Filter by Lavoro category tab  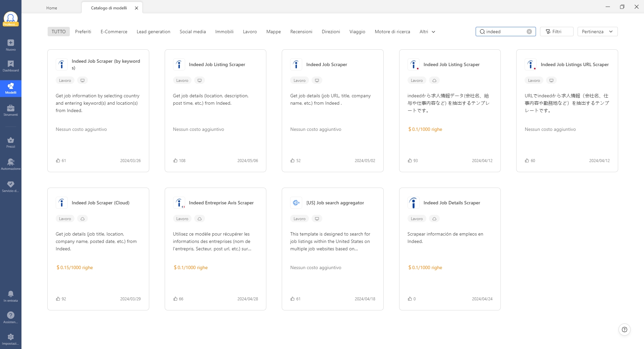tap(250, 32)
